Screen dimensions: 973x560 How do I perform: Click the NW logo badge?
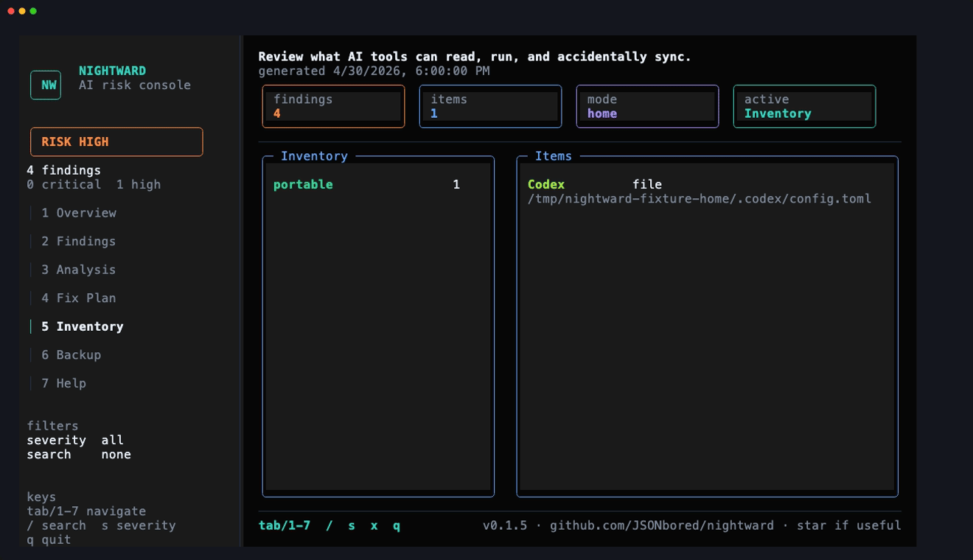[46, 85]
